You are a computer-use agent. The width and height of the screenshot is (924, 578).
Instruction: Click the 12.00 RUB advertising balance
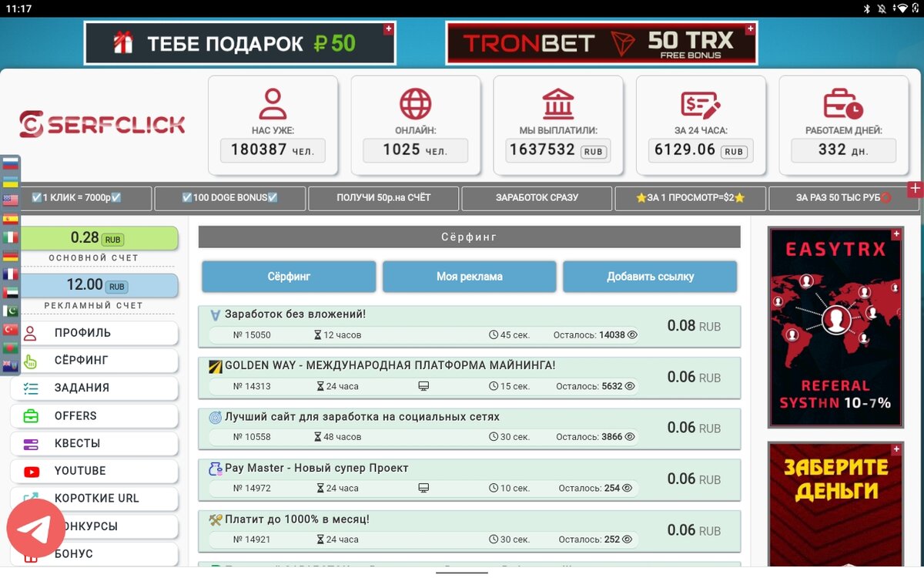point(99,285)
